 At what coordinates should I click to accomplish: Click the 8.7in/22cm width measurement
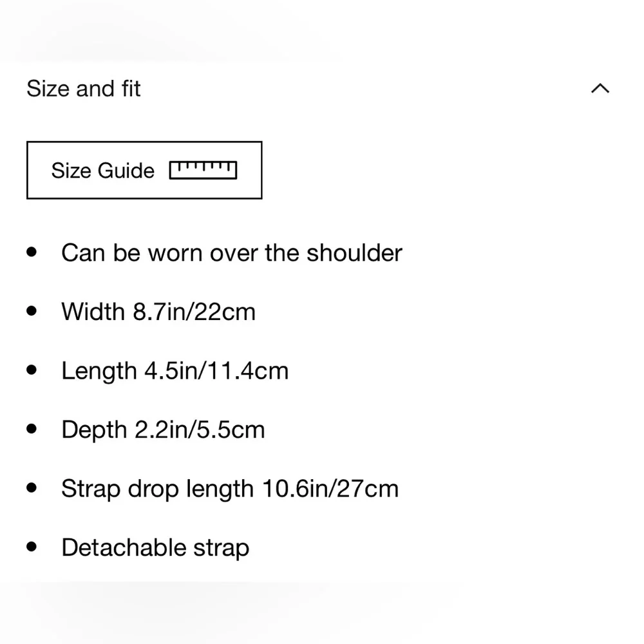point(194,312)
